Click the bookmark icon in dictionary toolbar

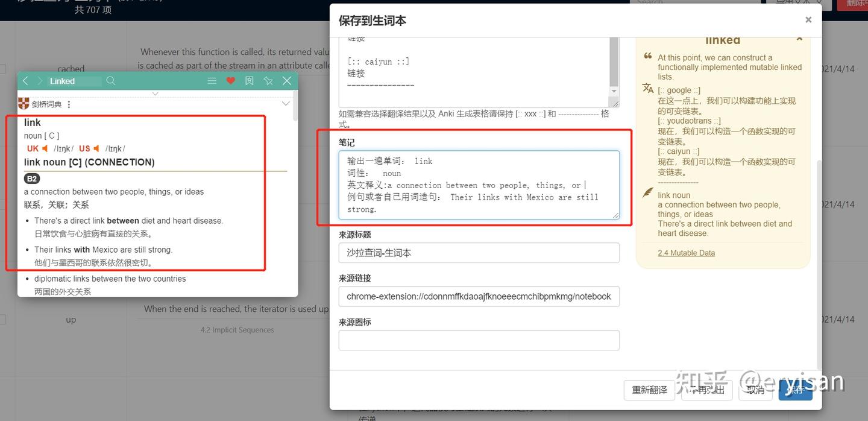click(x=250, y=80)
